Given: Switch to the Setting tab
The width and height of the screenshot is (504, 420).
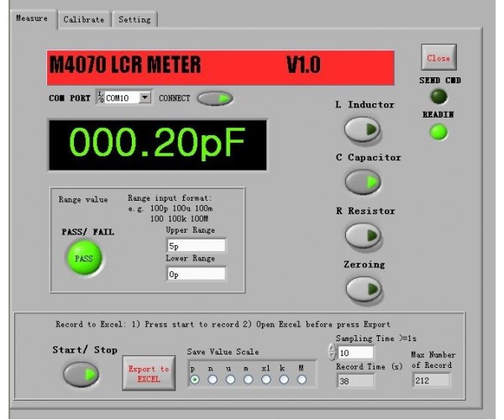Looking at the screenshot, I should [134, 18].
